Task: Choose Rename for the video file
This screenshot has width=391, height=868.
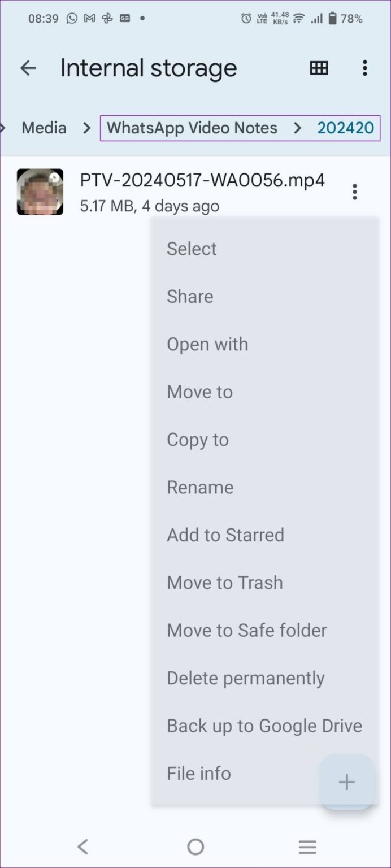Action: pyautogui.click(x=200, y=487)
